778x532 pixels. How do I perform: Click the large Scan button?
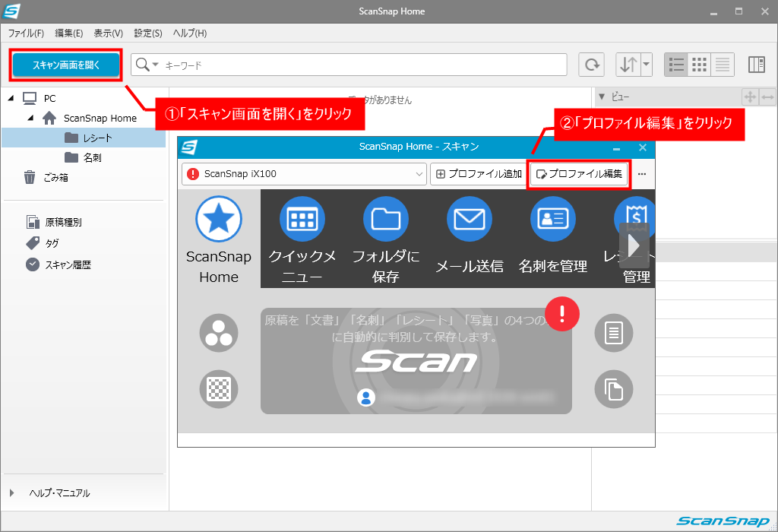[x=416, y=361]
